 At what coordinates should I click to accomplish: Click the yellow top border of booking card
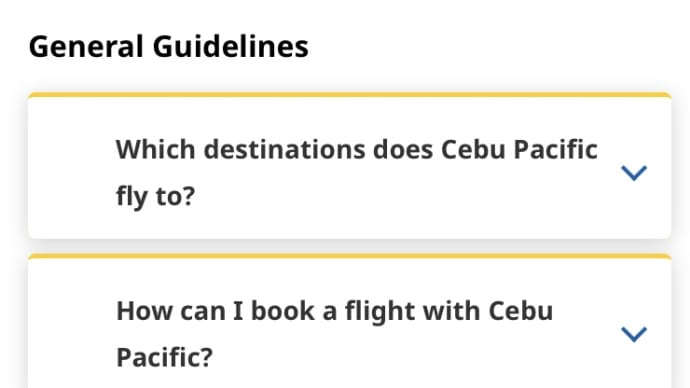(349, 256)
